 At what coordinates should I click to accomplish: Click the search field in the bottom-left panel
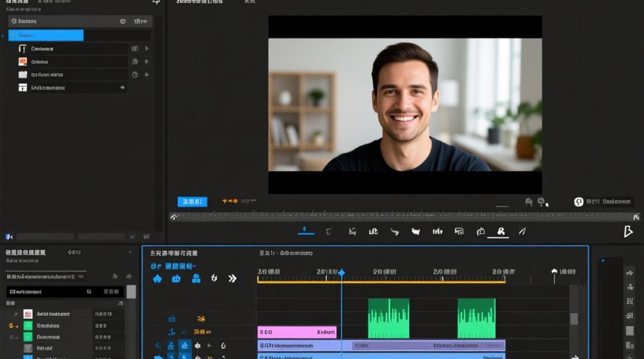click(65, 292)
